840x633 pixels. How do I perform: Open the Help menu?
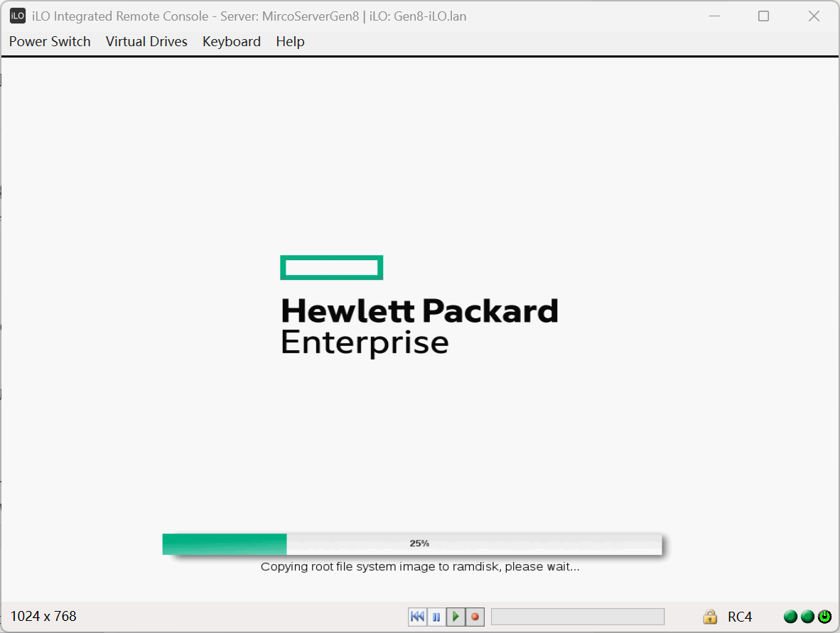coord(290,42)
